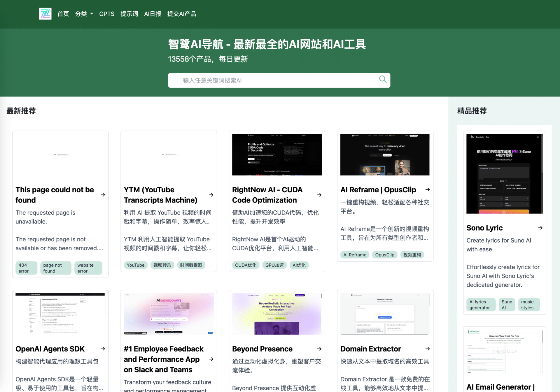The height and width of the screenshot is (392, 560).
Task: Click the arrow on the YTM card
Action: 211,195
